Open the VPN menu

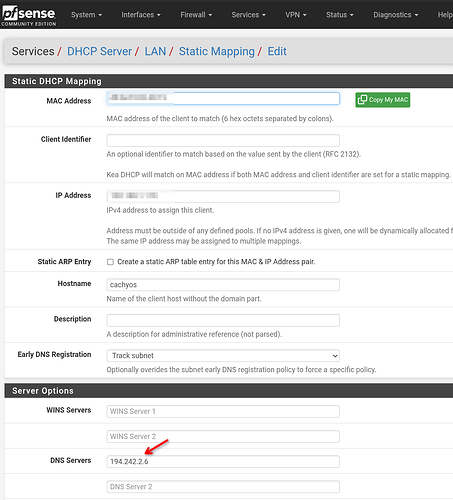pyautogui.click(x=296, y=15)
